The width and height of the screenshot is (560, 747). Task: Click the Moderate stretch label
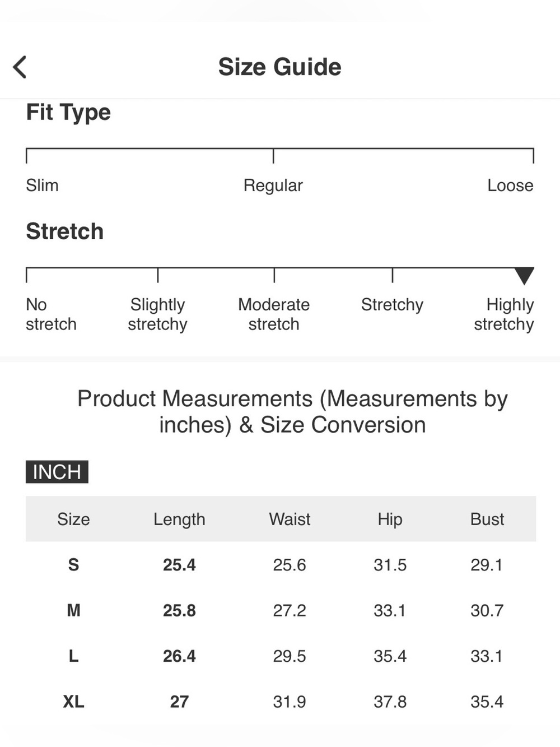(x=274, y=314)
